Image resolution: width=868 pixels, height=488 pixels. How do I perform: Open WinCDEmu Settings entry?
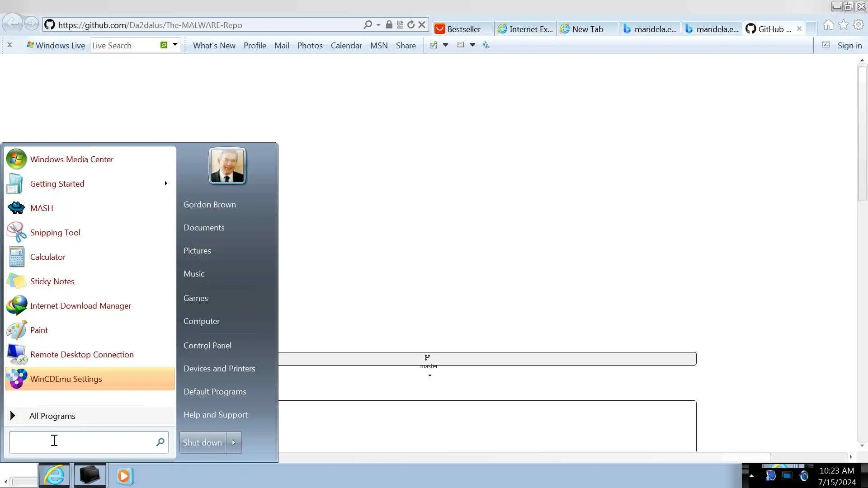66,379
